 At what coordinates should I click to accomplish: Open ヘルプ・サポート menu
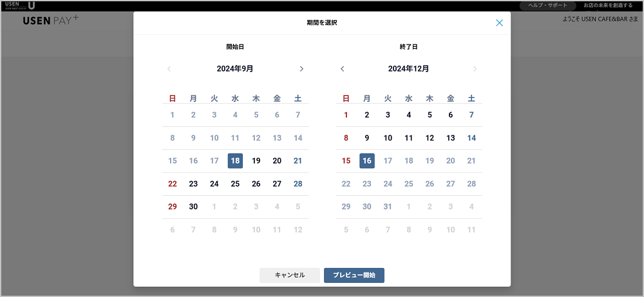pos(547,5)
